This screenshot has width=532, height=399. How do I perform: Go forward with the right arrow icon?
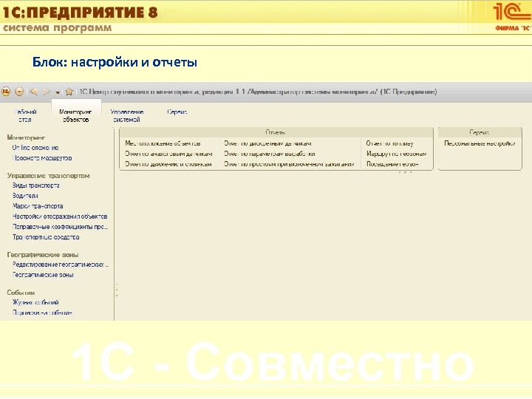47,92
